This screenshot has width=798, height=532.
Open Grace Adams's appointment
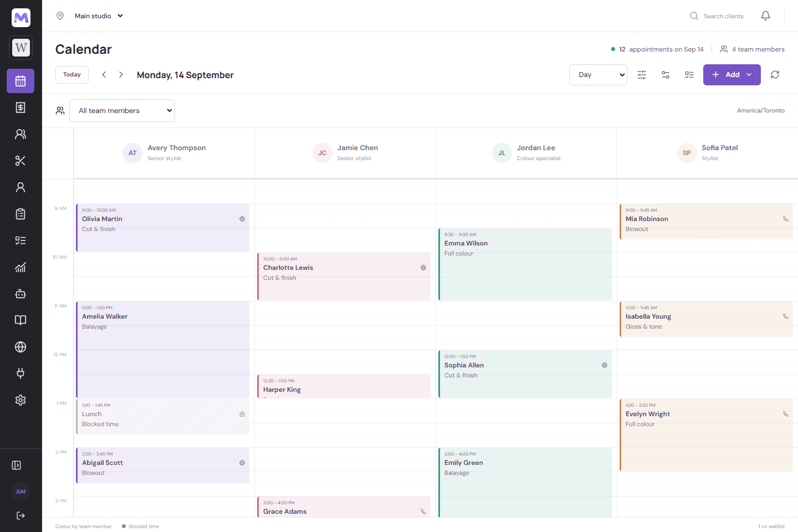(x=344, y=507)
